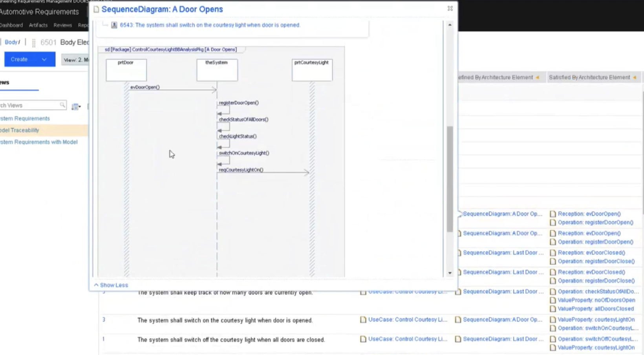Open the Reviews menu
The width and height of the screenshot is (644, 355).
tap(63, 25)
